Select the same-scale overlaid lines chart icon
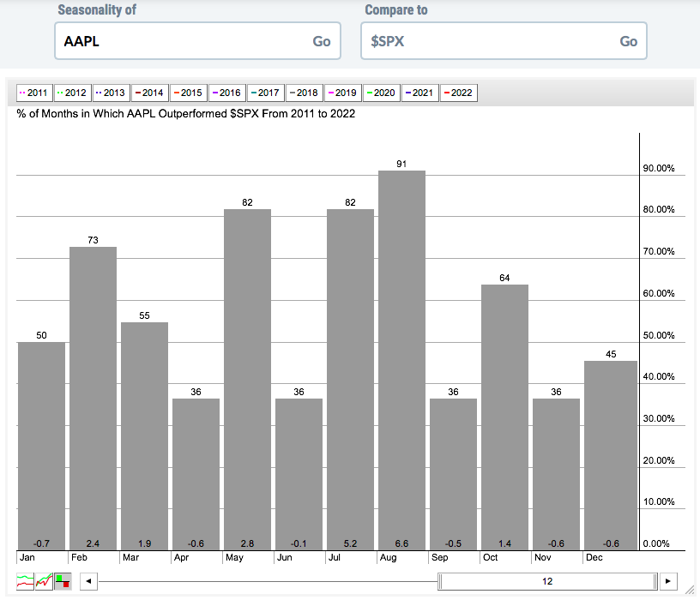Viewport: 700px width, 600px height. [x=44, y=581]
